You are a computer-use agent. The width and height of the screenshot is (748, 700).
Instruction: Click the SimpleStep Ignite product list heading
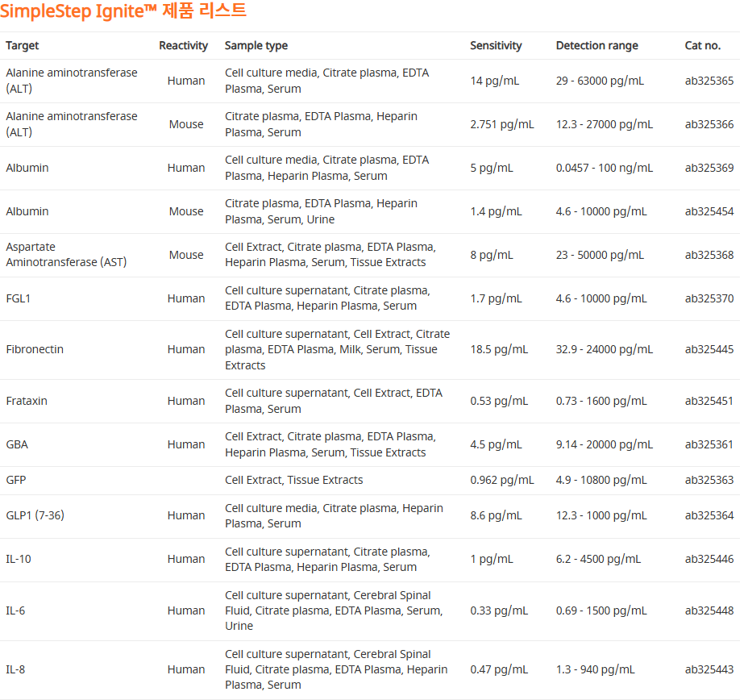coord(123,10)
